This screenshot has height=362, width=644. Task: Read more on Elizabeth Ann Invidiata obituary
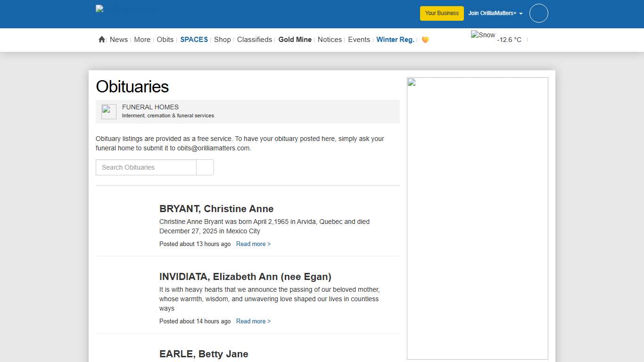(253, 321)
